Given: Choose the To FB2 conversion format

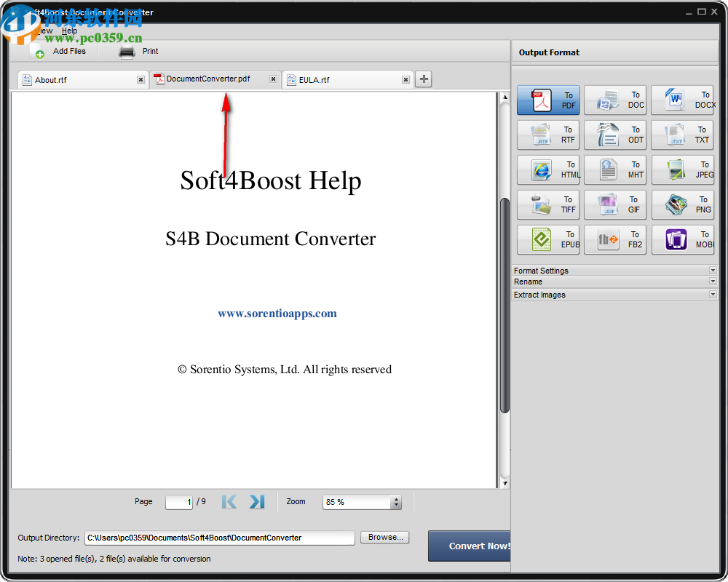Looking at the screenshot, I should click(615, 239).
